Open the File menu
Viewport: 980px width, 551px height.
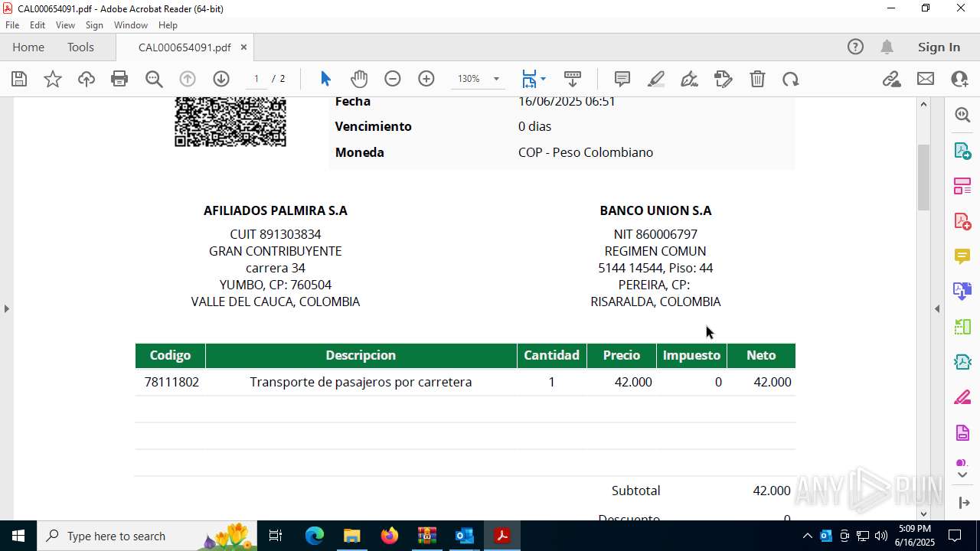12,25
